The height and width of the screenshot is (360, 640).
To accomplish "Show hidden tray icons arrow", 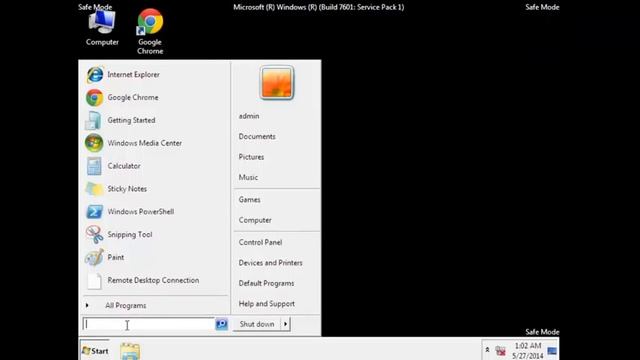I will click(487, 350).
